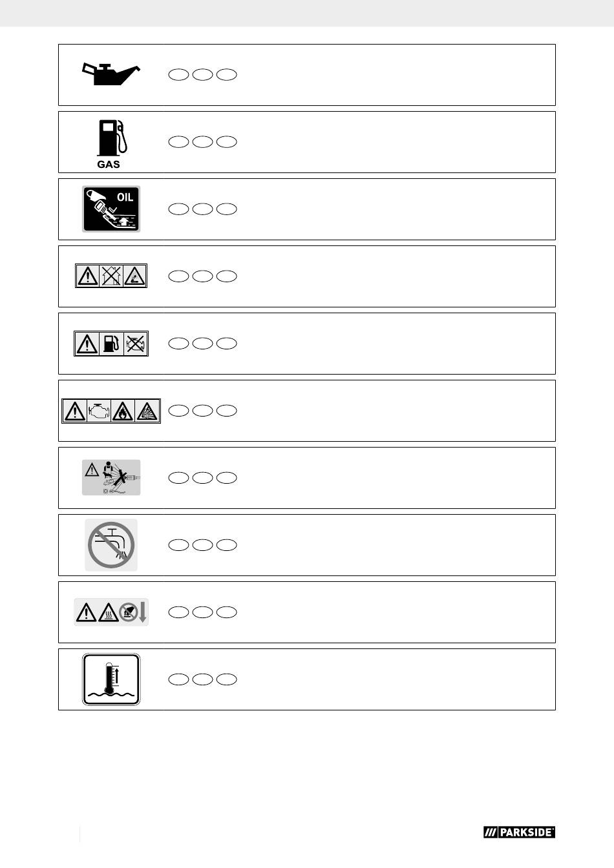Select last oval beside the hot surface strip
This screenshot has width=614, height=868.
pyautogui.click(x=226, y=612)
